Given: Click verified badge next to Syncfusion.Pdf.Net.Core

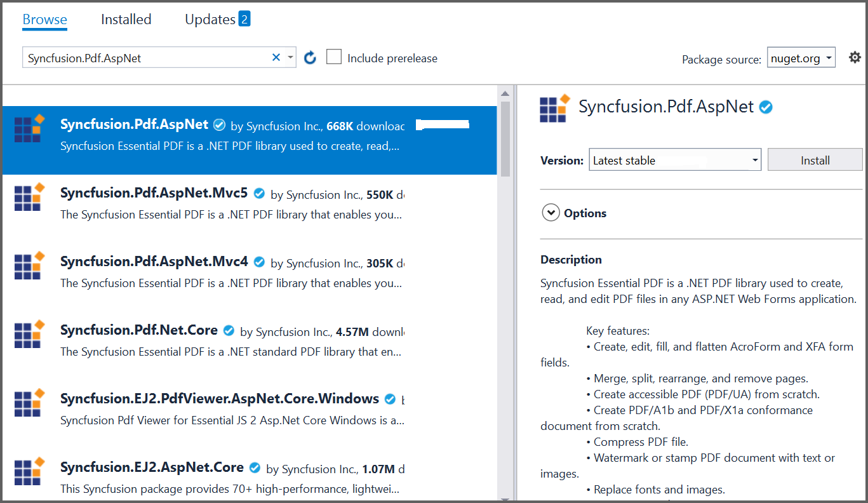Looking at the screenshot, I should (229, 330).
